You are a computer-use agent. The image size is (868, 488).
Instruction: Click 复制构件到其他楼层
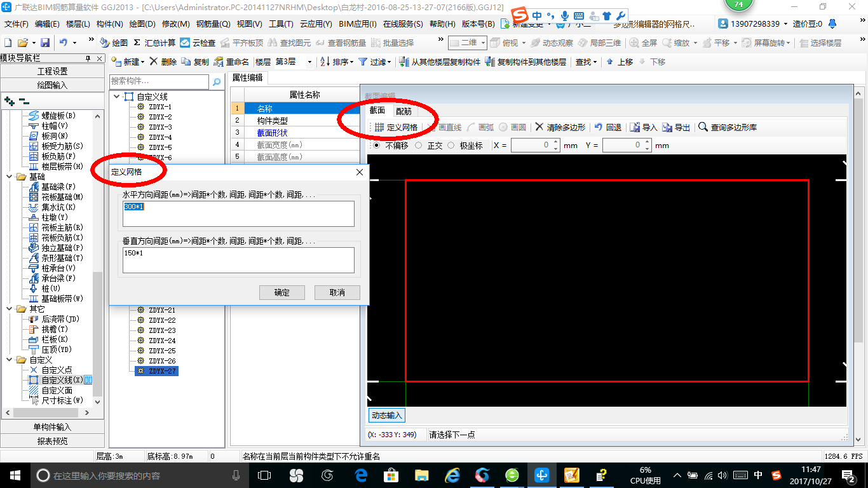(526, 62)
